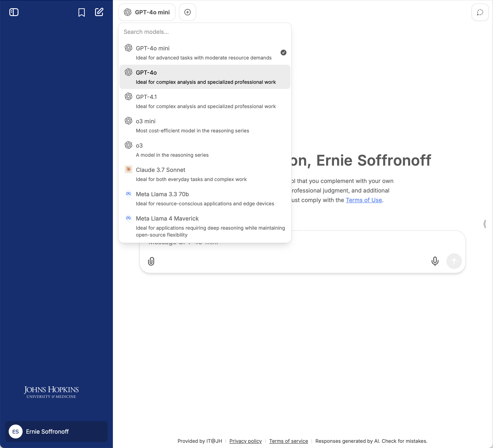The image size is (493, 448).
Task: Click 'A model in the reasoning series' text
Action: (x=172, y=155)
